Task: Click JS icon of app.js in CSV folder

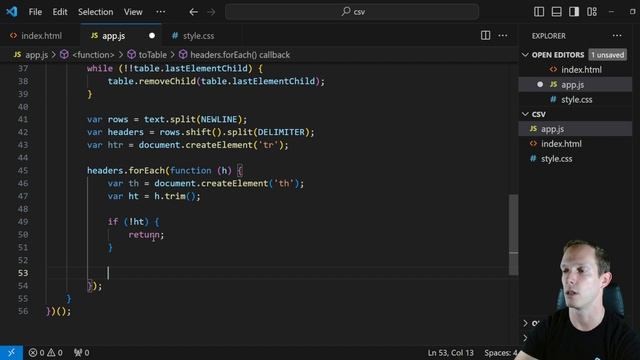Action: click(533, 129)
